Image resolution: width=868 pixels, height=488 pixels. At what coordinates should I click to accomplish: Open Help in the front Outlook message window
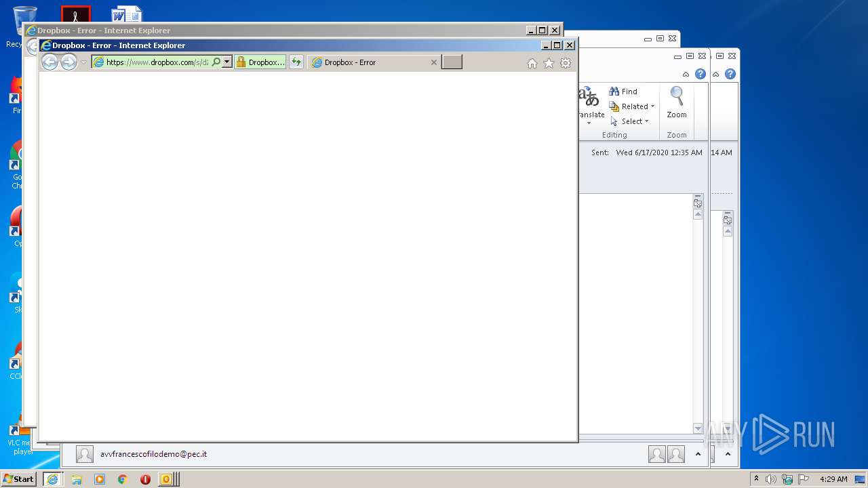[701, 74]
